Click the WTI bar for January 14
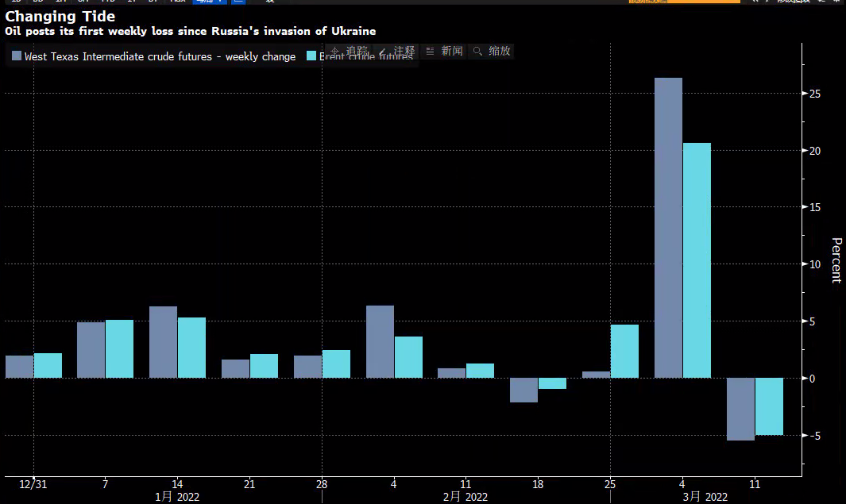The width and height of the screenshot is (846, 504). point(163,341)
